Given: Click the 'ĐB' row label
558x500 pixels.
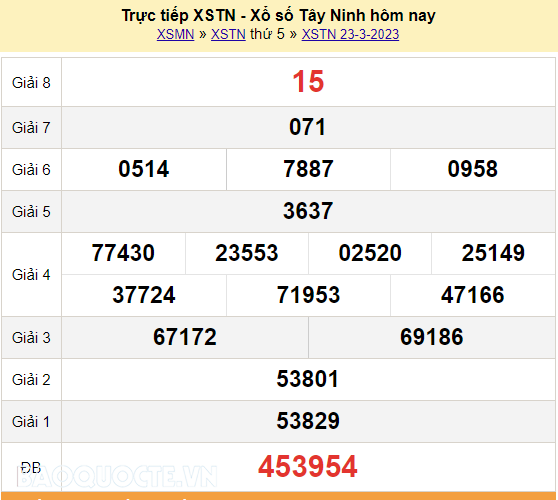Looking at the screenshot, I should pos(31,468).
